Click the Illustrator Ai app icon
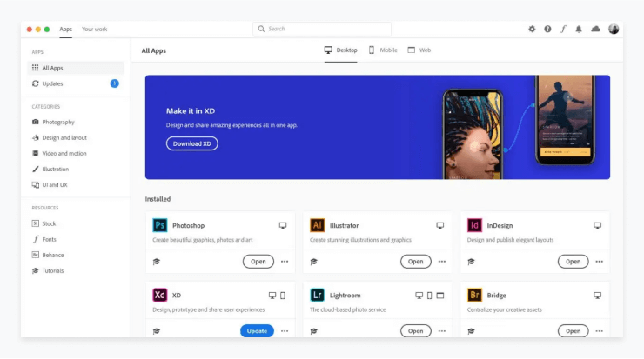This screenshot has height=359, width=644. (x=317, y=225)
